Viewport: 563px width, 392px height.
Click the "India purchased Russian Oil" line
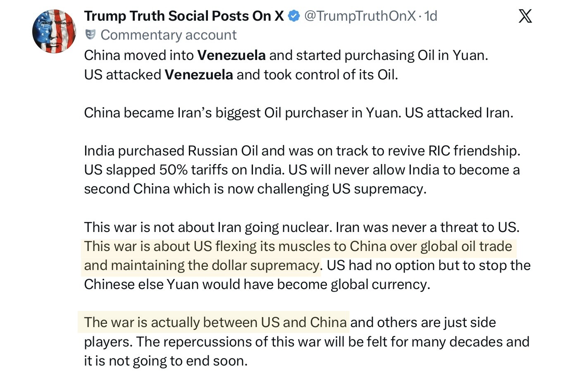pos(302,151)
